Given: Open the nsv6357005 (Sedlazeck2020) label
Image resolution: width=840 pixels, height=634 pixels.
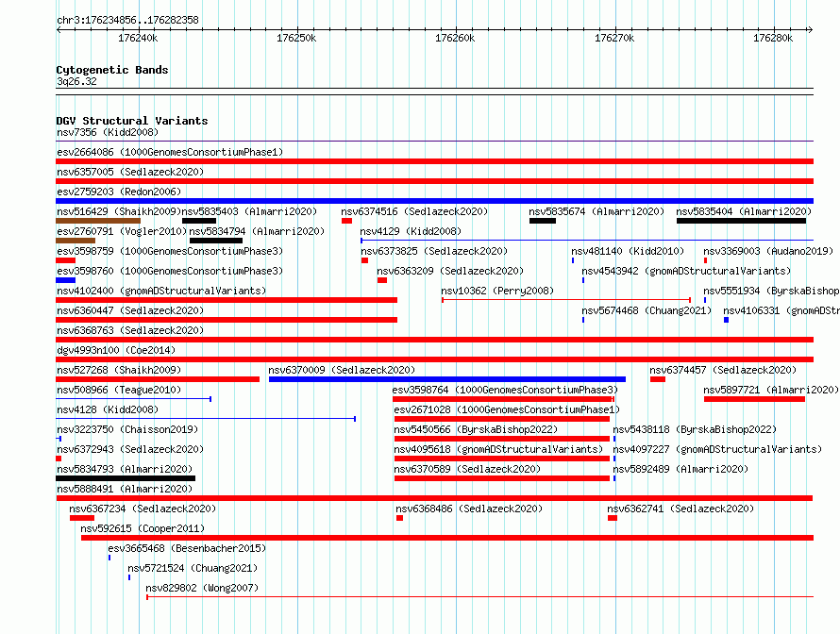Looking at the screenshot, I should [130, 172].
